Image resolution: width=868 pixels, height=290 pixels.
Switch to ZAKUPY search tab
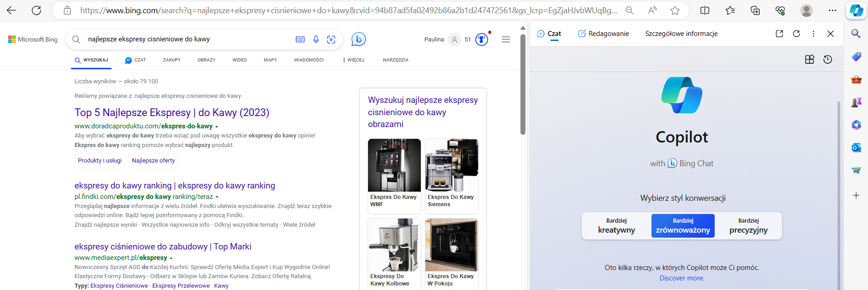pos(172,60)
